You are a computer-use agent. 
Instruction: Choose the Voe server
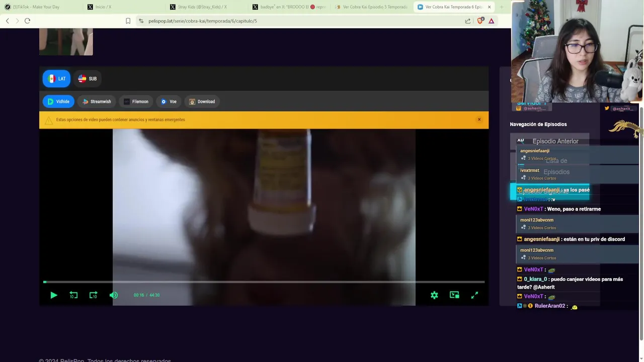pos(169,102)
